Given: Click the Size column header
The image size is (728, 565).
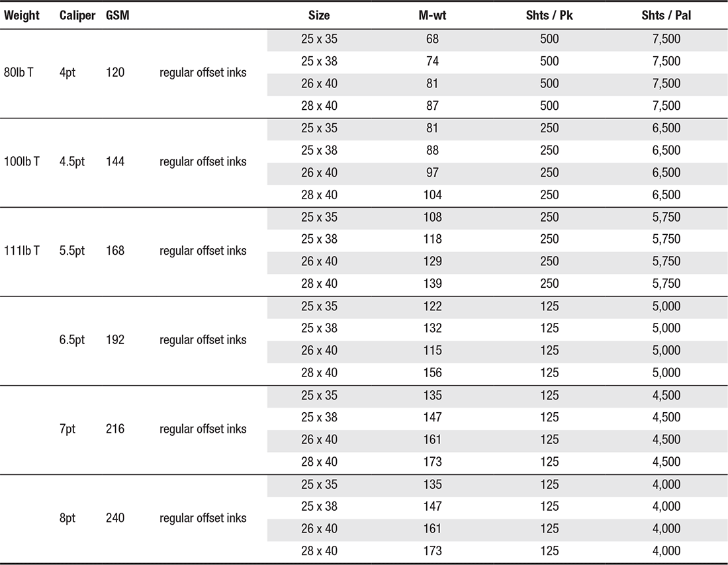Looking at the screenshot, I should tap(319, 15).
